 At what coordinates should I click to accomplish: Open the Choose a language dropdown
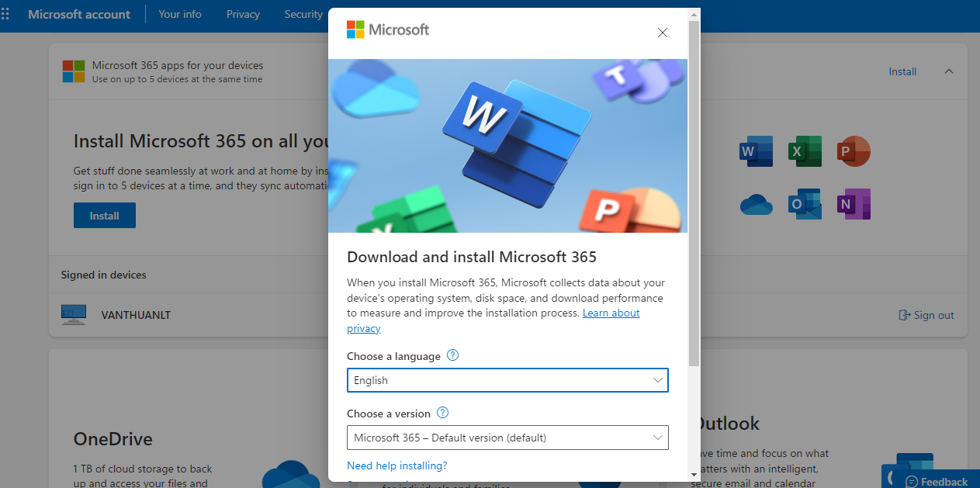pyautogui.click(x=507, y=380)
